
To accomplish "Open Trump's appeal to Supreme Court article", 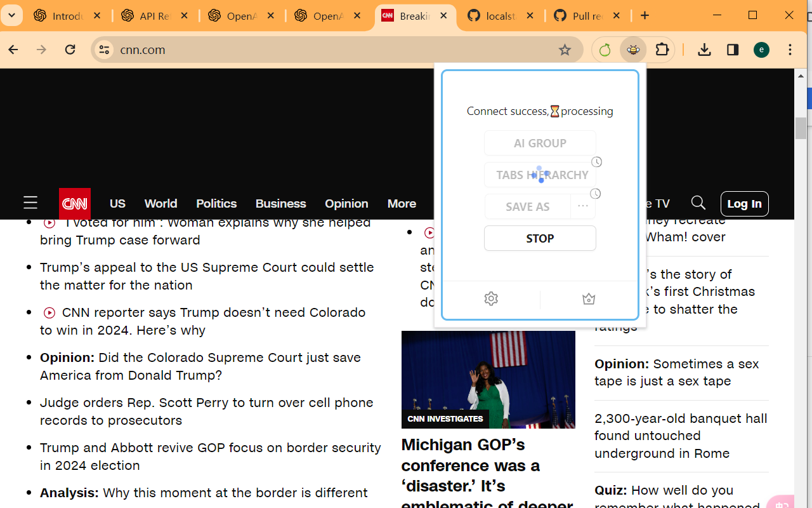I will click(x=207, y=276).
